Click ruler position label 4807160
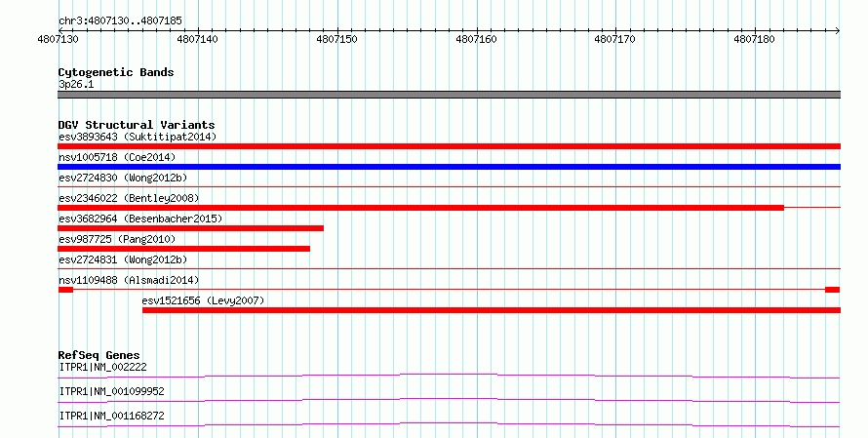This screenshot has width=868, height=438. click(476, 39)
